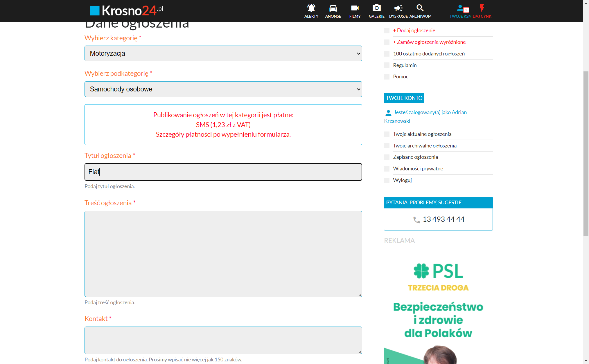Click the Tytuł ogłoszenia input field
The image size is (589, 364).
coord(223,172)
